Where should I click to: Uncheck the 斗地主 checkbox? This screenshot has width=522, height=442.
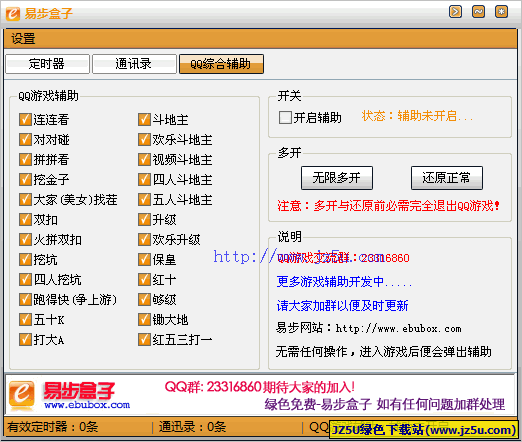144,119
